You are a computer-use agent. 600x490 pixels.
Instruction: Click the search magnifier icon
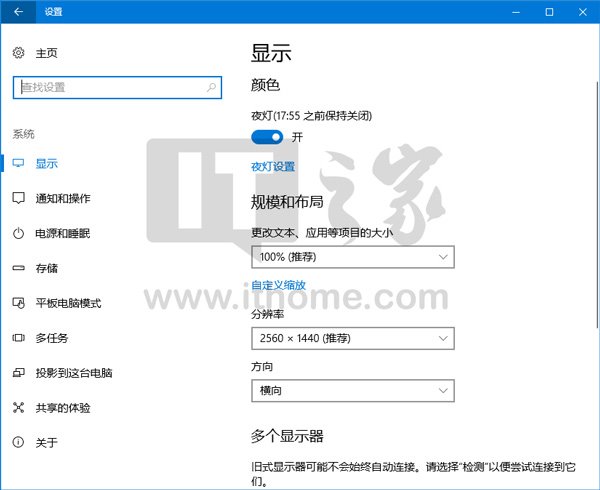tap(211, 88)
